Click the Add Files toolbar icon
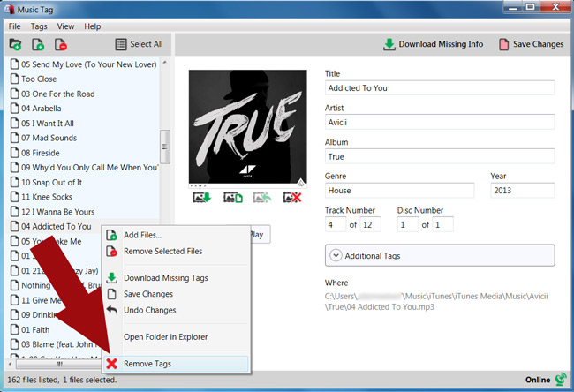This screenshot has height=392, width=574. (x=38, y=44)
